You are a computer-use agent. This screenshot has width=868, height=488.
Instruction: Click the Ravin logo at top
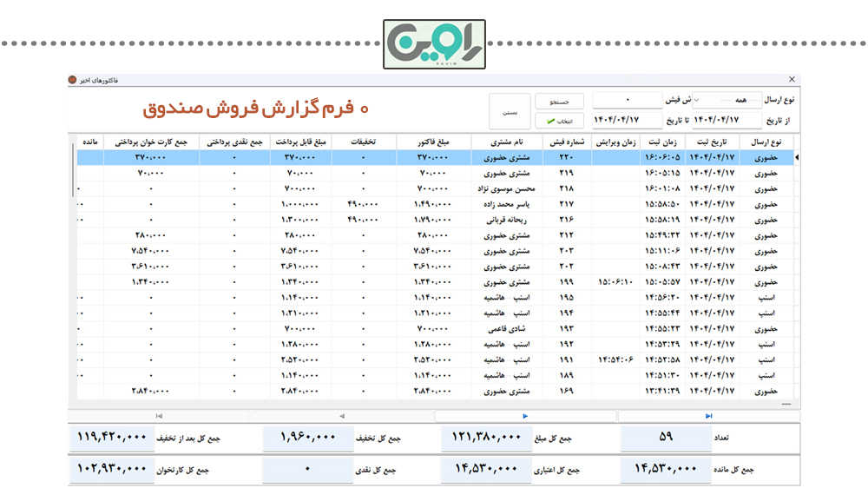pyautogui.click(x=434, y=43)
